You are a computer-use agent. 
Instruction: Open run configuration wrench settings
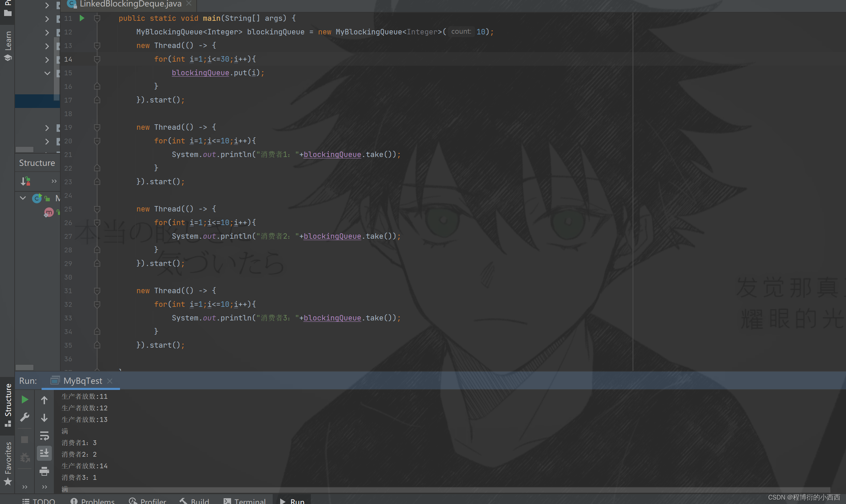[x=25, y=417]
